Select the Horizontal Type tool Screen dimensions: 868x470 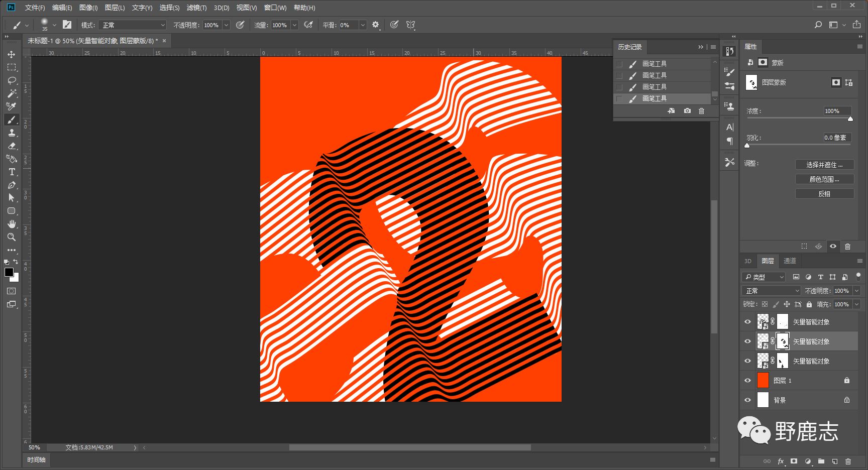pyautogui.click(x=12, y=172)
